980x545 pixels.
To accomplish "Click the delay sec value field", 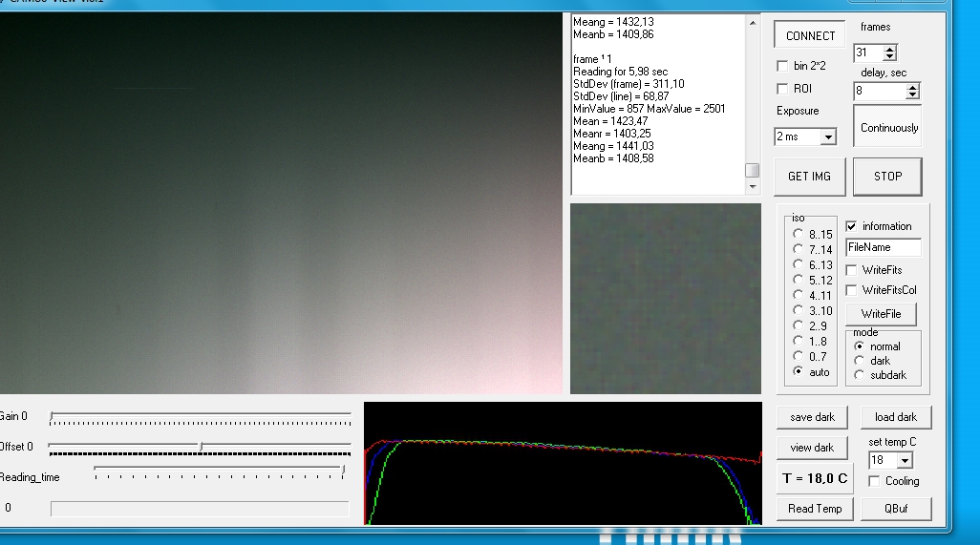I will (880, 91).
